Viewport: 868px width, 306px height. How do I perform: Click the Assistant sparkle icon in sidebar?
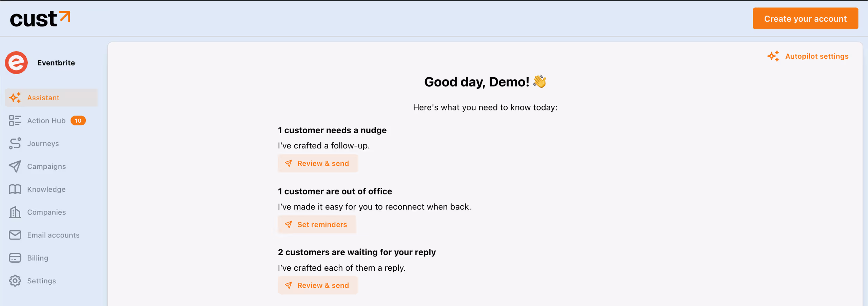[x=15, y=98]
